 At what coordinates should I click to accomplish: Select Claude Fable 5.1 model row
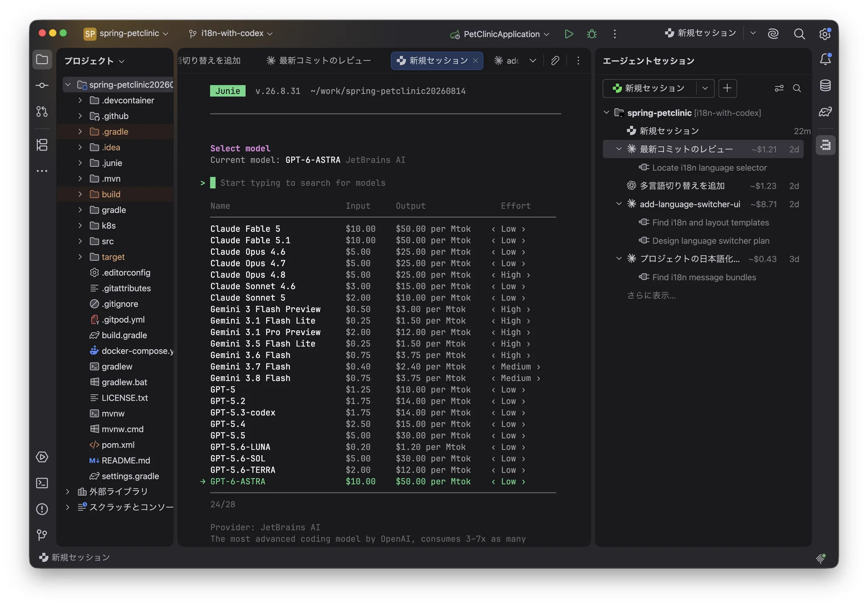point(383,240)
